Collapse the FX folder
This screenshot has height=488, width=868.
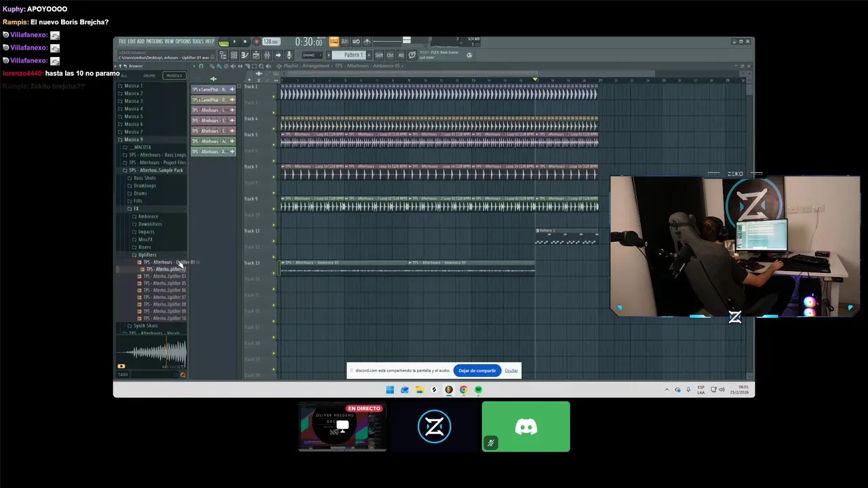(134, 209)
